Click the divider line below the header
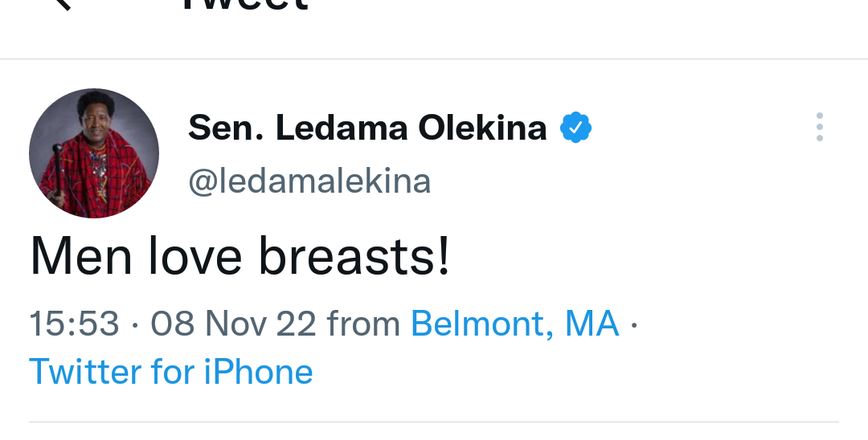Viewport: 868px width, 440px height. pos(434,59)
